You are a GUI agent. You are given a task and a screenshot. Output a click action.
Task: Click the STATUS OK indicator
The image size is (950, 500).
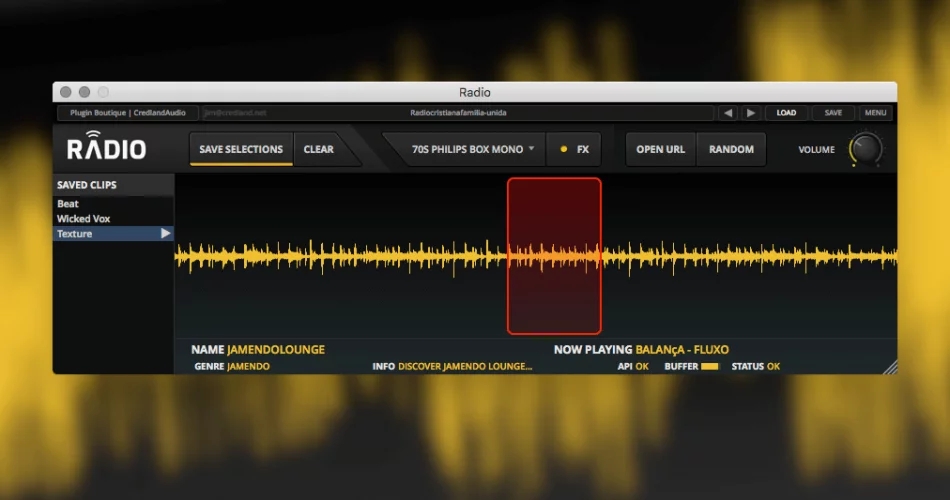756,366
